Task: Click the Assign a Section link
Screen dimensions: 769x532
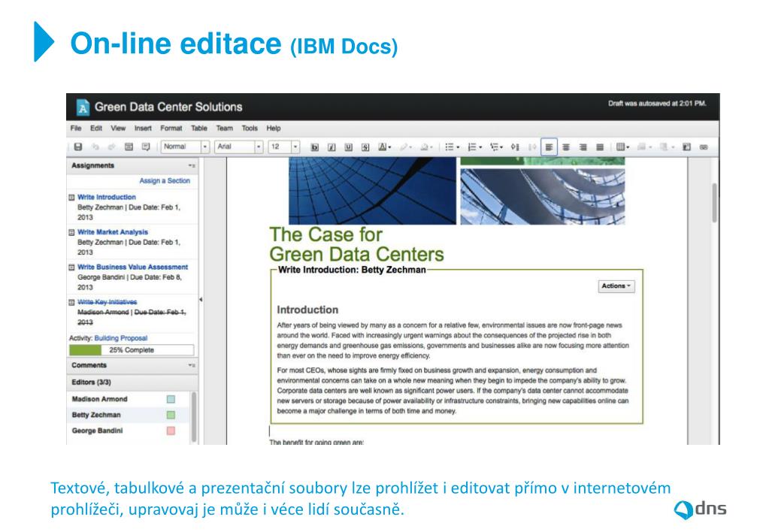Action: [165, 181]
